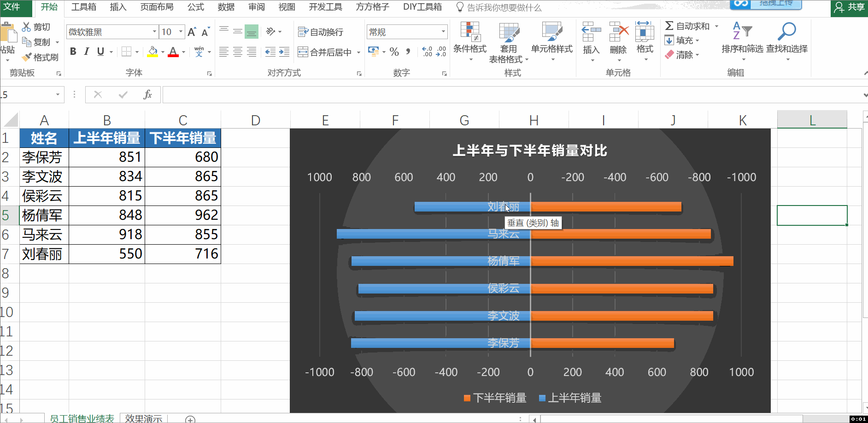
Task: Toggle Italic formatting
Action: tap(87, 52)
